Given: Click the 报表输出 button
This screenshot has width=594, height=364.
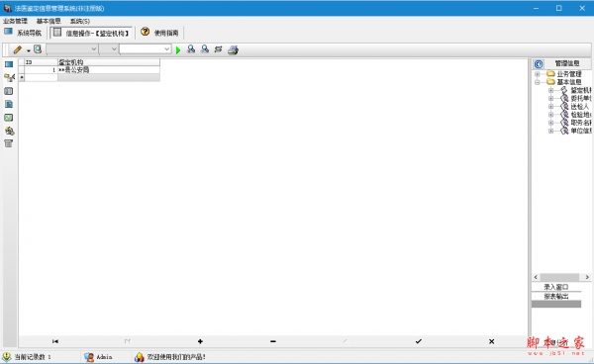Looking at the screenshot, I should point(556,297).
